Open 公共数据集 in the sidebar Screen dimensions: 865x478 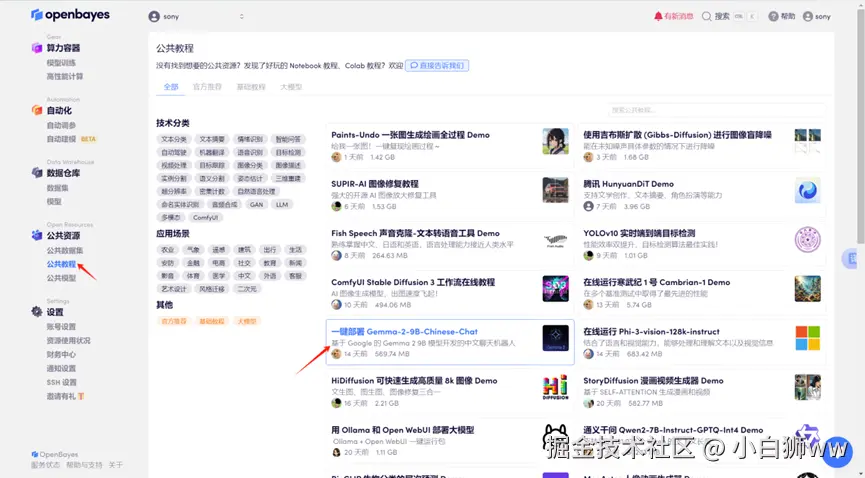65,251
